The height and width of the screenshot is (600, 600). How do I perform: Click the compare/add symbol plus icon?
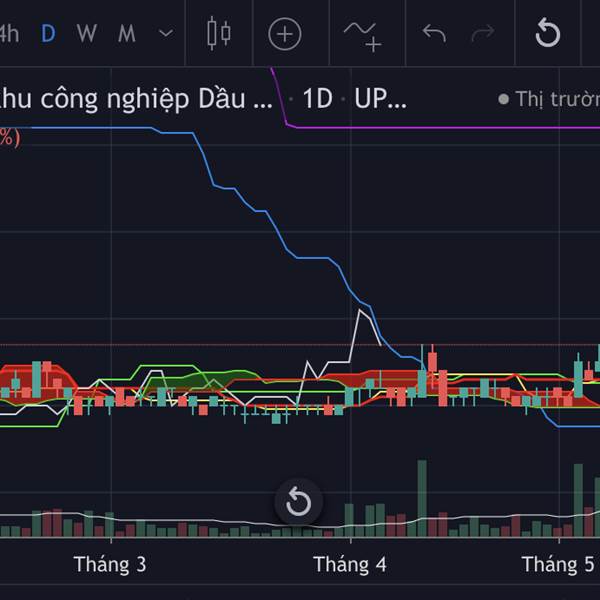[285, 34]
